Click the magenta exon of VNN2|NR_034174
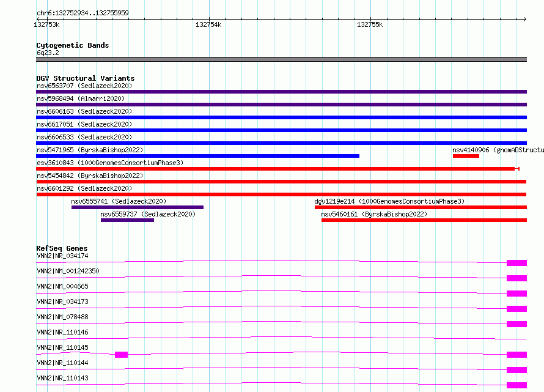 point(516,263)
